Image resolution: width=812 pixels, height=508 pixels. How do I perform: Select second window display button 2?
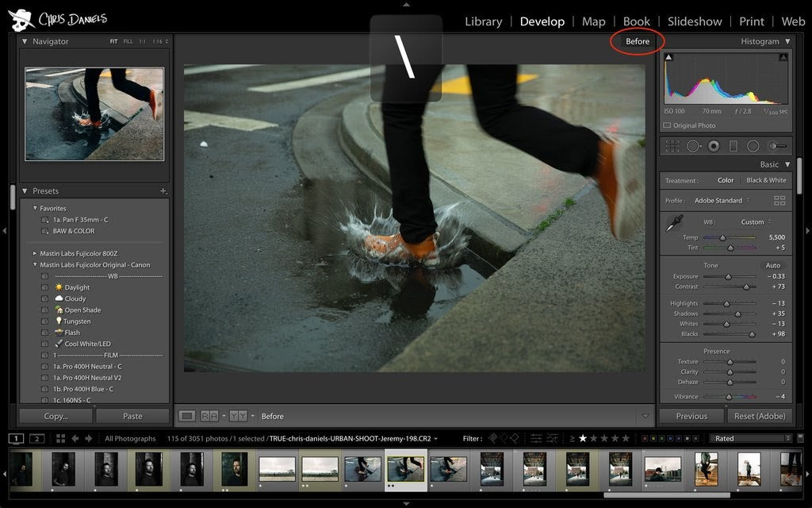tap(36, 438)
